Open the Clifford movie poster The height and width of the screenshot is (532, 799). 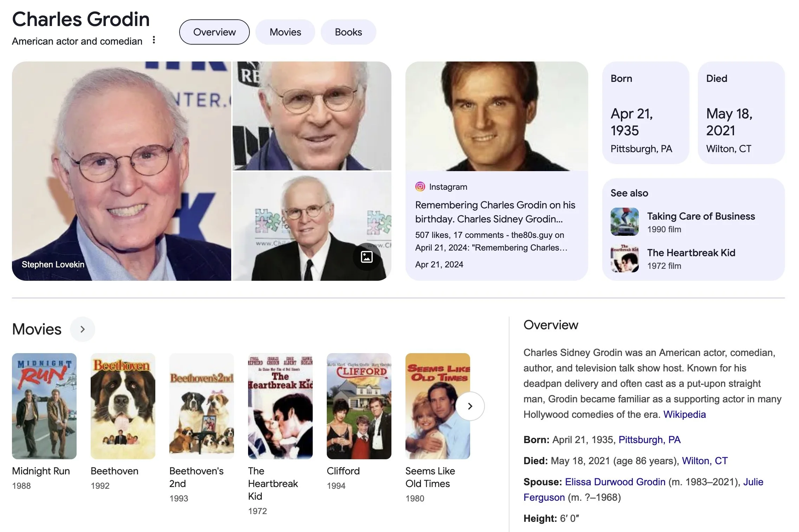tap(359, 406)
